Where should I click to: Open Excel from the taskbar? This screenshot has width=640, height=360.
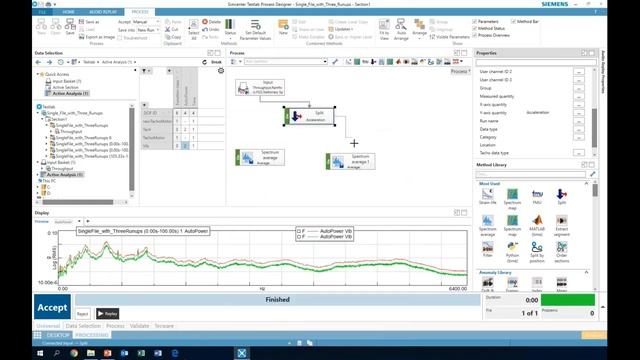[141, 353]
